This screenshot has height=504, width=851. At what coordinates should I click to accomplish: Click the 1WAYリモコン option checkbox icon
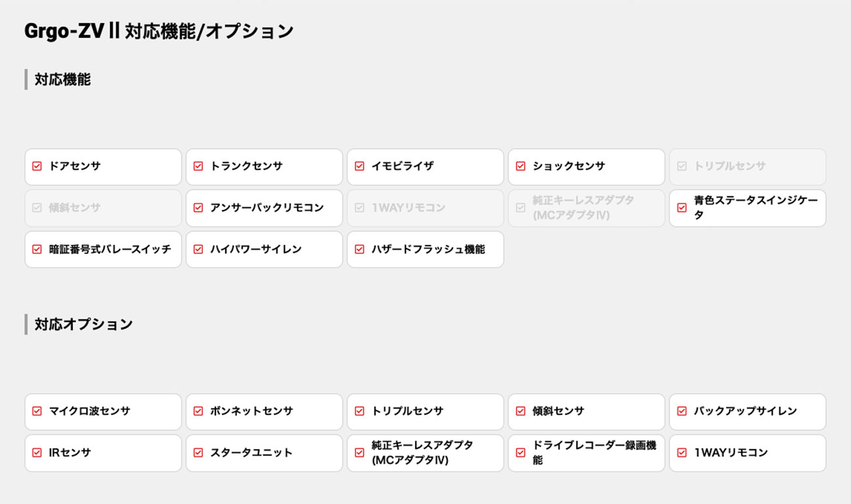[681, 452]
